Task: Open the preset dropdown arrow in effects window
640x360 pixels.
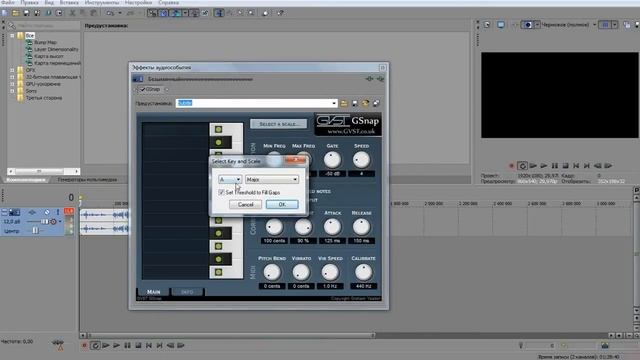Action: 334,103
